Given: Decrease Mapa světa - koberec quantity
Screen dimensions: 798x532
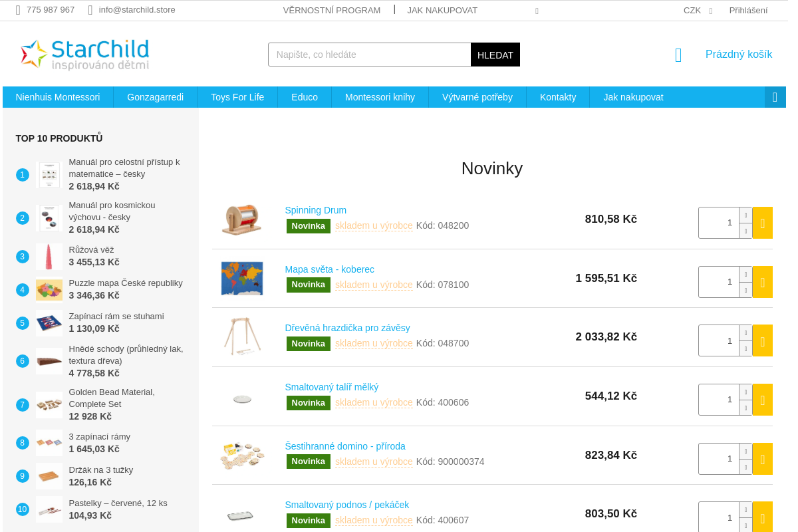Looking at the screenshot, I should point(745,290).
